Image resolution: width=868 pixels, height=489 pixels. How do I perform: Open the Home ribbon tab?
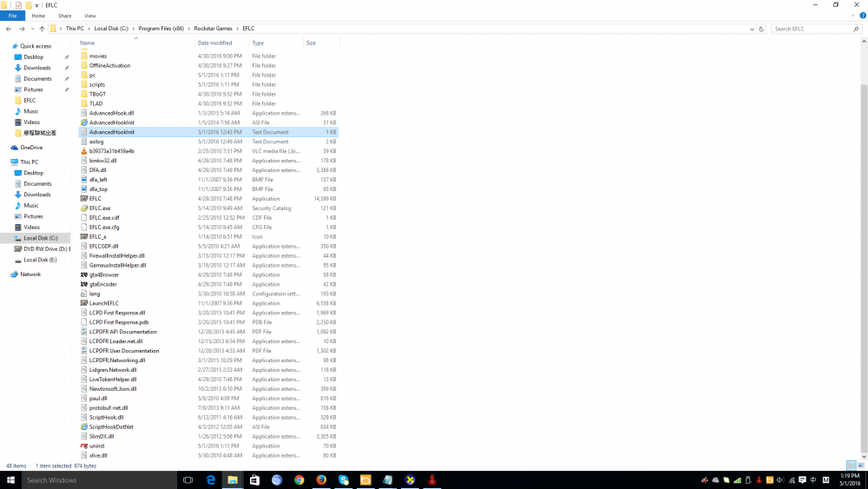tap(38, 16)
